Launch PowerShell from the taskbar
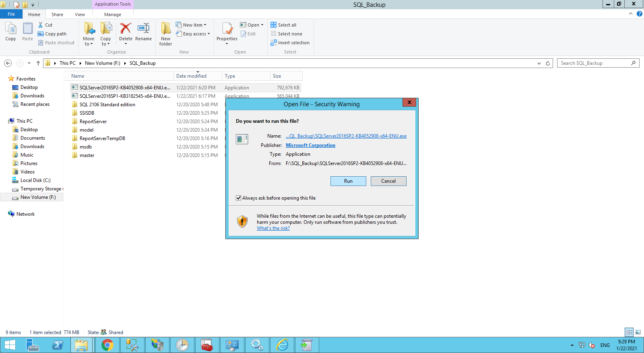644x353 pixels. click(57, 345)
